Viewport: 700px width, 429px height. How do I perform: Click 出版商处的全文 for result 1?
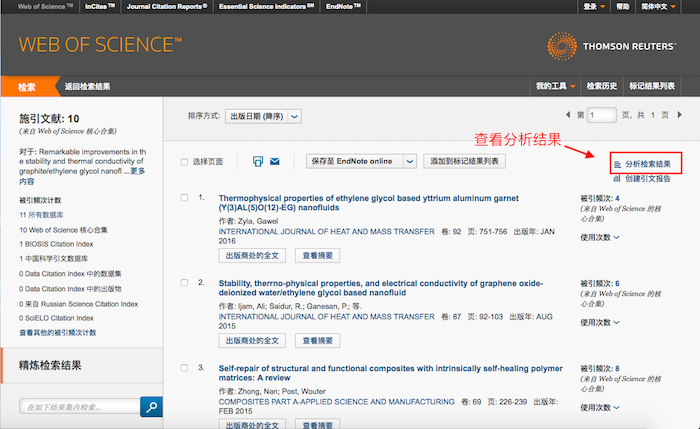pos(252,255)
